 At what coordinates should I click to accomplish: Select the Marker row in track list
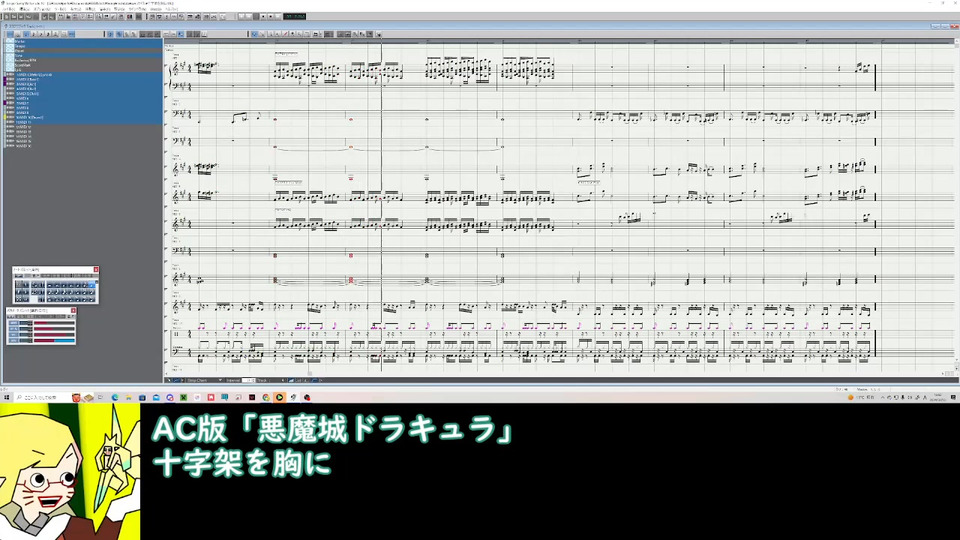83,42
